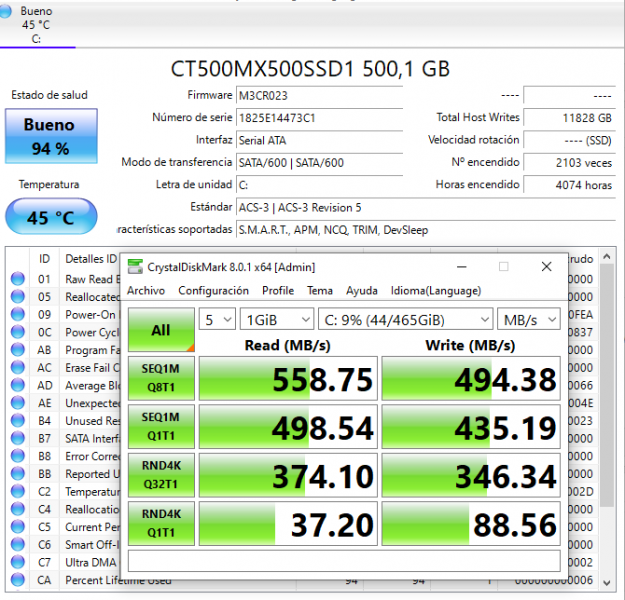Select the status icon for attribute C2
This screenshot has width=625, height=600.
[17, 492]
